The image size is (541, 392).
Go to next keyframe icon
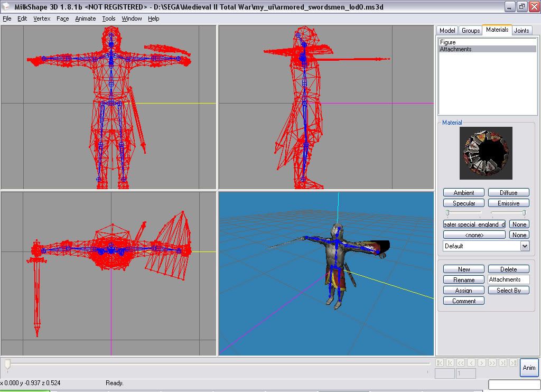[503, 362]
